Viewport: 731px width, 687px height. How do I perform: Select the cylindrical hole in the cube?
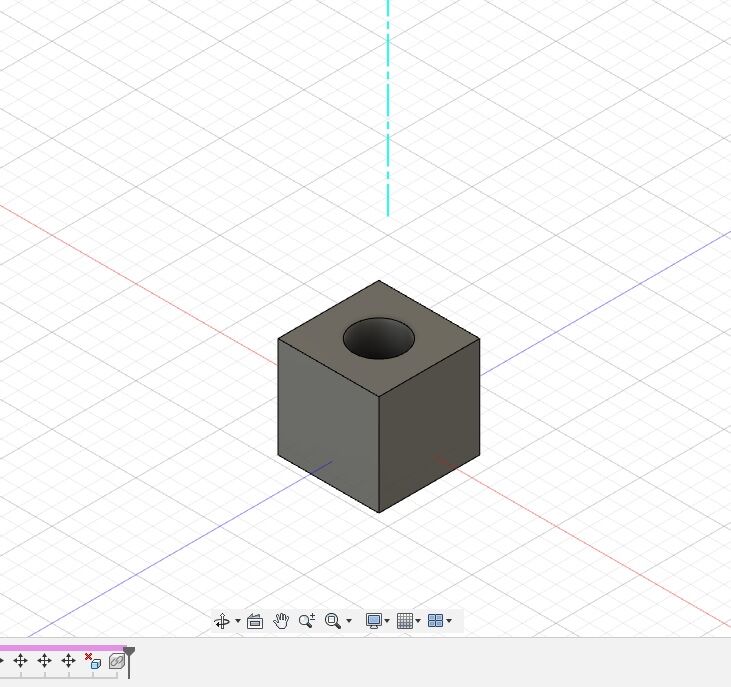pyautogui.click(x=379, y=339)
